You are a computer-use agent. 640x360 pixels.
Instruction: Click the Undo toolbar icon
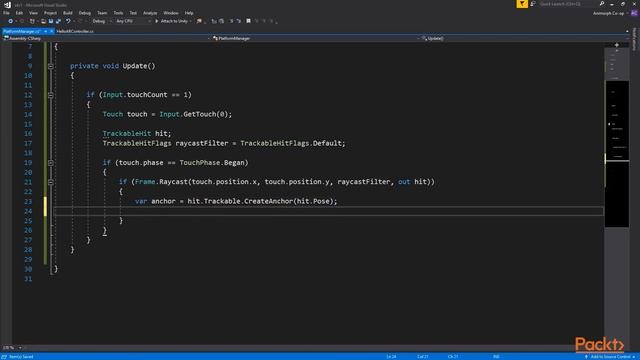click(x=68, y=21)
